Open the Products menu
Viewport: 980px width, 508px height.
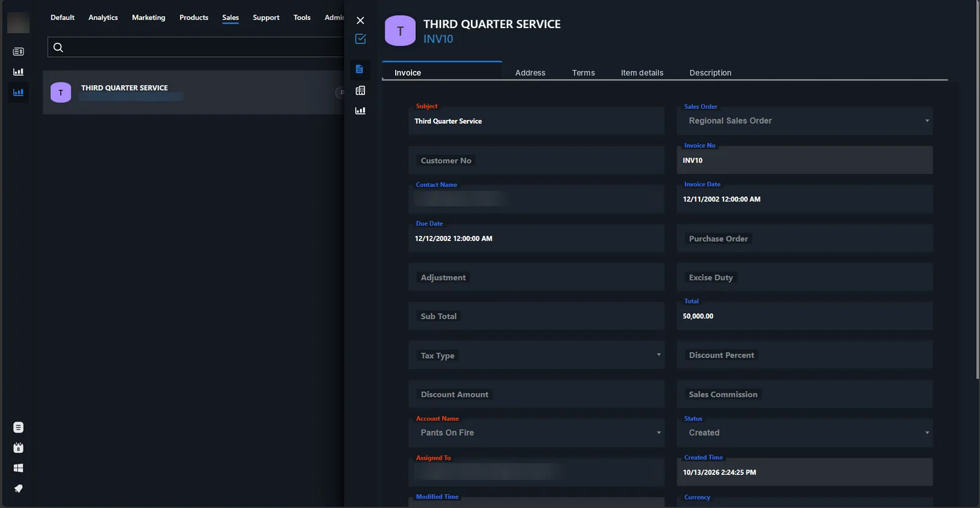pos(194,17)
